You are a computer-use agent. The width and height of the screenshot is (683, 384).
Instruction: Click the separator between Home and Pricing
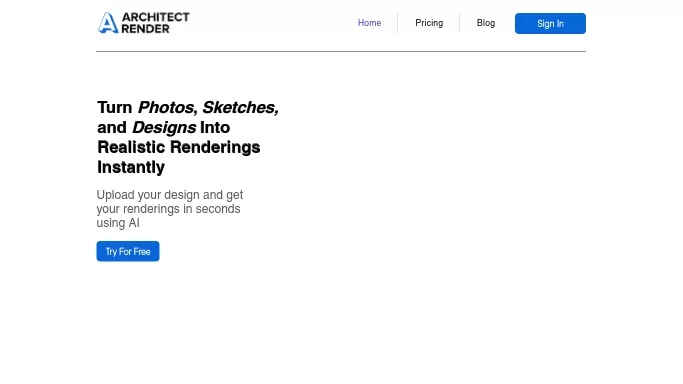(x=398, y=23)
